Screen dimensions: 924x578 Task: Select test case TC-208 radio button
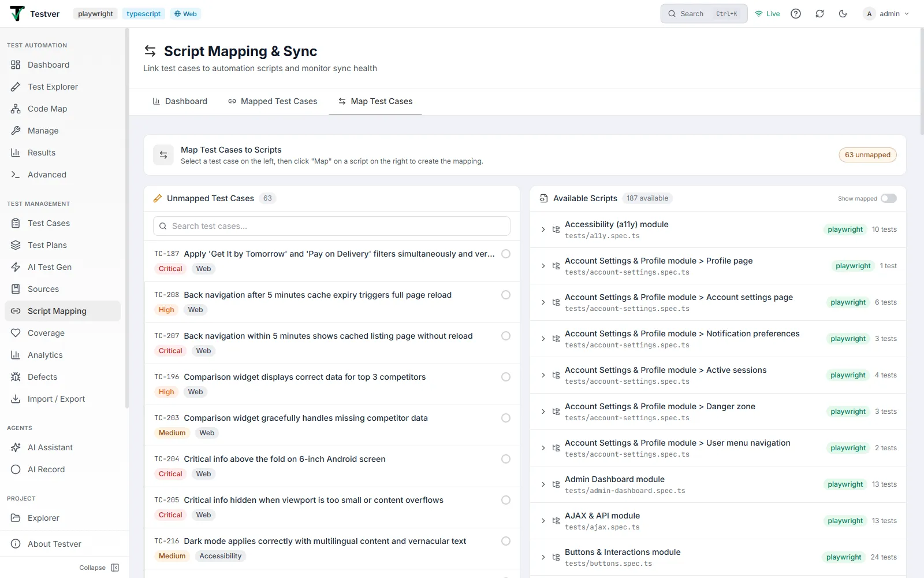pos(506,295)
